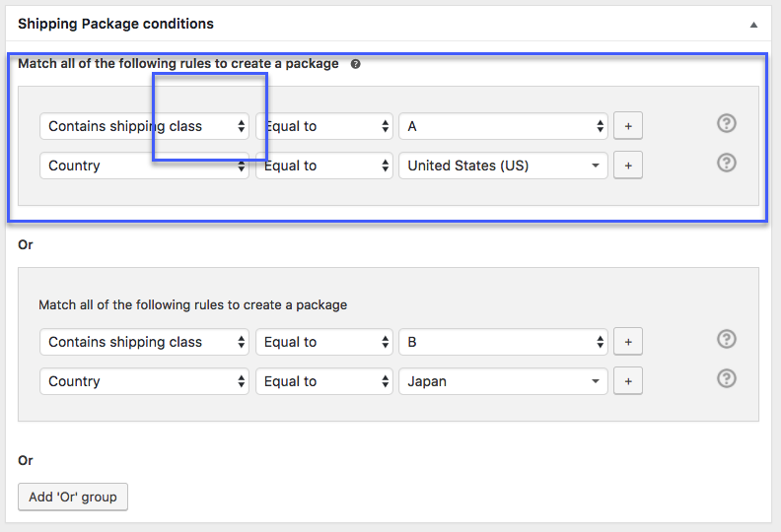Open the United States (US) country selector

(x=503, y=166)
